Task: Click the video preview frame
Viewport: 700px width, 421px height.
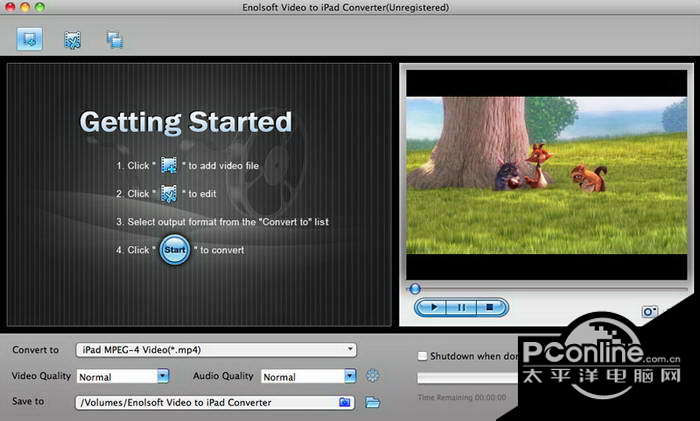Action: [x=546, y=175]
